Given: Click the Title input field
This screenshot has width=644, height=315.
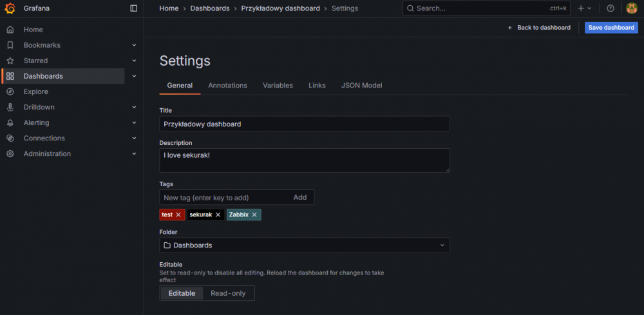Looking at the screenshot, I should 304,124.
